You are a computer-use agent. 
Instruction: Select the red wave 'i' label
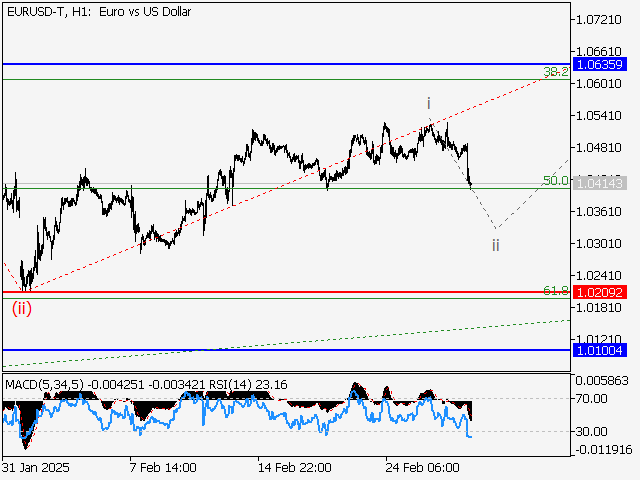point(428,103)
